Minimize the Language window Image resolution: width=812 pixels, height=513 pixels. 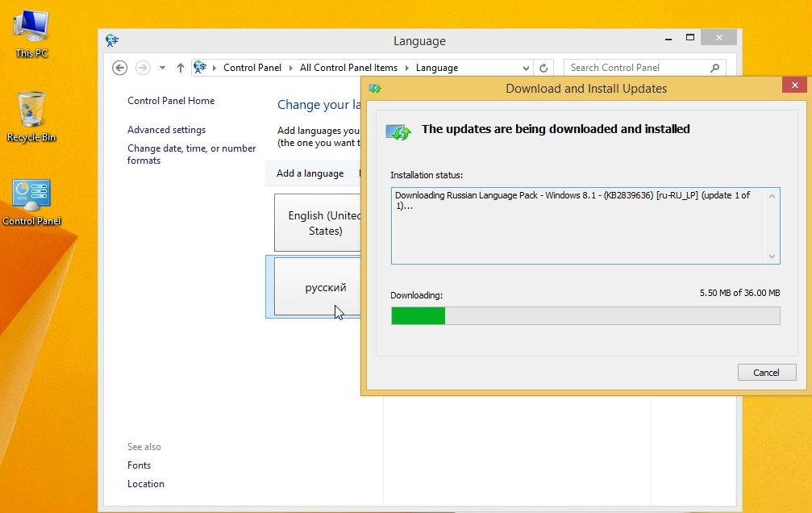[668, 39]
